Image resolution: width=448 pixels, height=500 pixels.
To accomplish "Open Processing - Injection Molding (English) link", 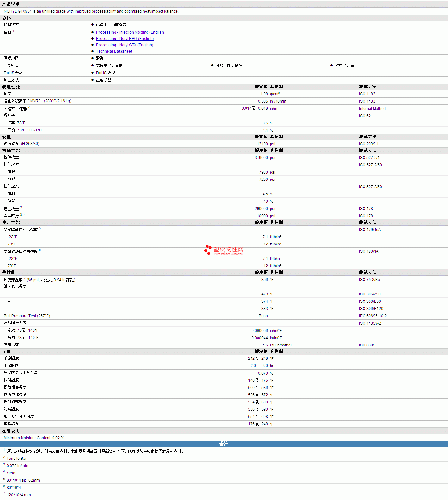I will tap(130, 32).
